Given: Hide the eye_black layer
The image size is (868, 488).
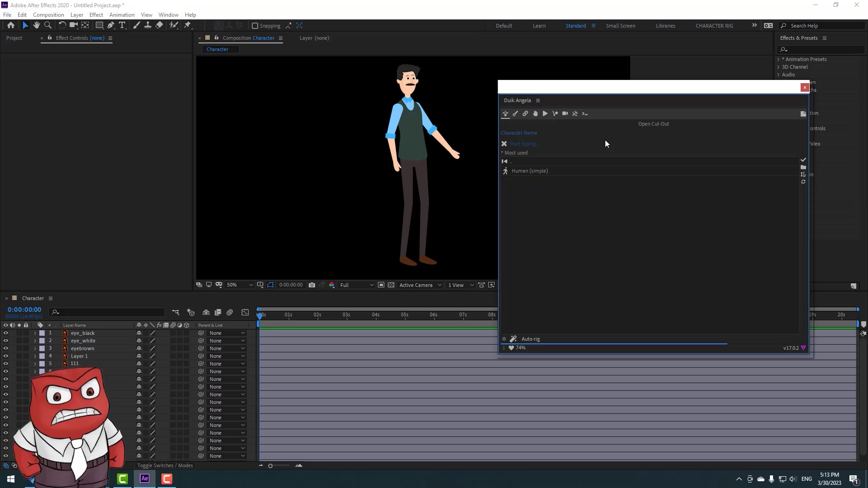Looking at the screenshot, I should tap(6, 333).
